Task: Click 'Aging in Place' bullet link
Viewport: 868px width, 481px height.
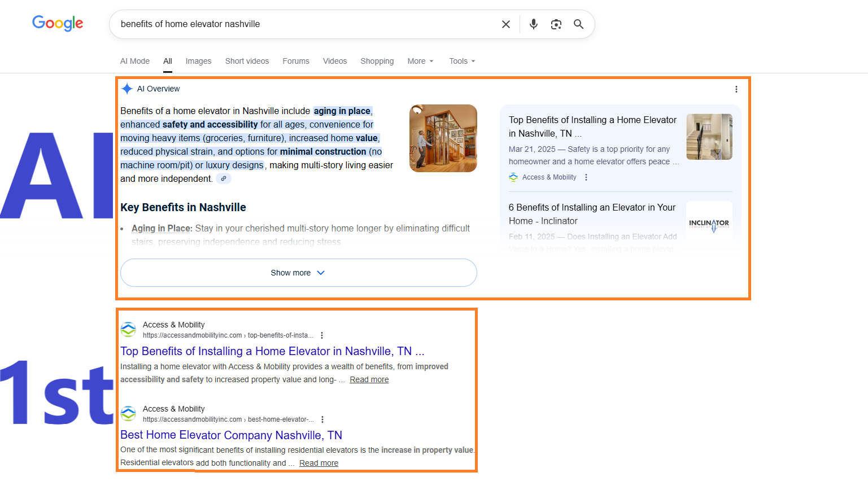Action: (162, 228)
